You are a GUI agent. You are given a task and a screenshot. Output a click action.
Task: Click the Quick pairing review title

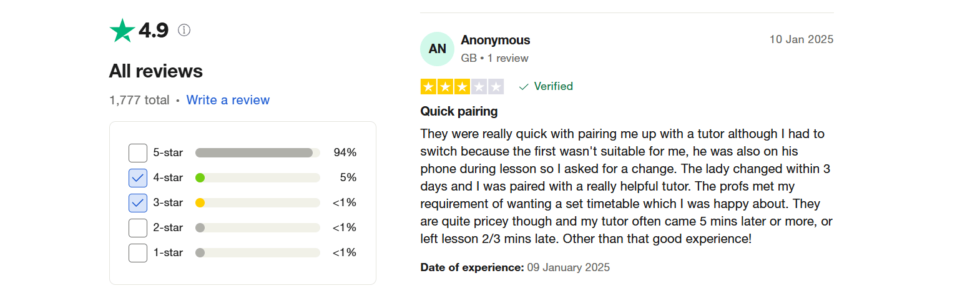click(x=459, y=111)
